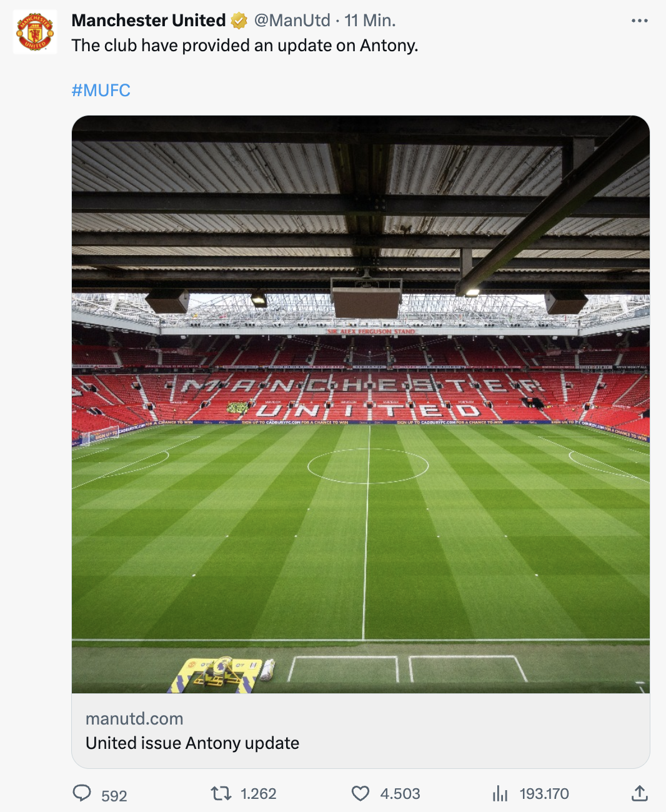Open the Old Trafford stadium image card
The width and height of the screenshot is (666, 812).
click(x=360, y=404)
